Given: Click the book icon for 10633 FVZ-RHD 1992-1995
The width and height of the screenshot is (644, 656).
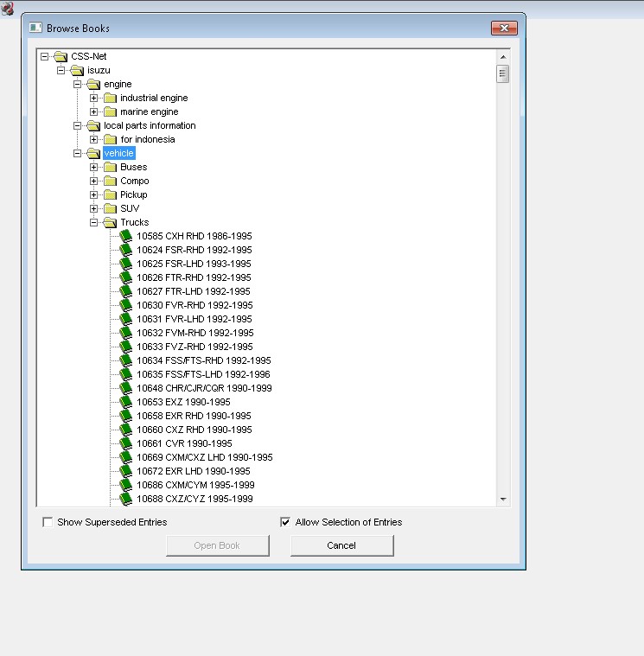Looking at the screenshot, I should tap(125, 347).
